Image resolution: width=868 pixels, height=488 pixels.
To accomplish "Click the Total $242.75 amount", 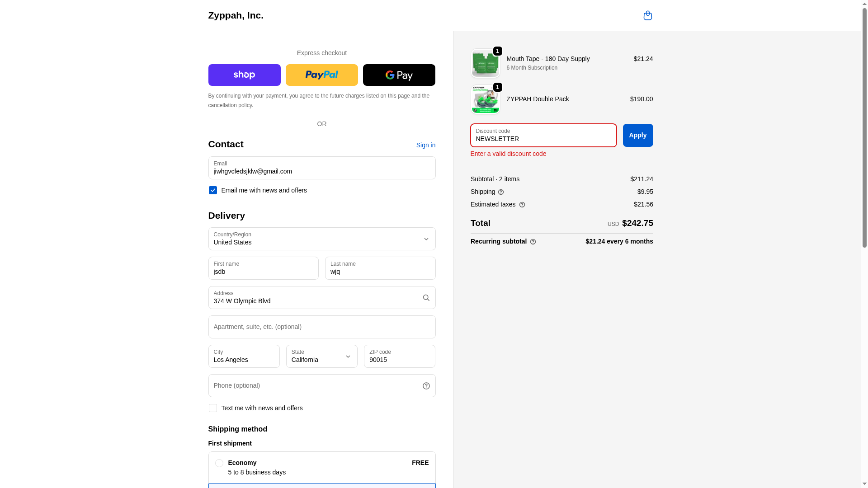I will coord(637,223).
